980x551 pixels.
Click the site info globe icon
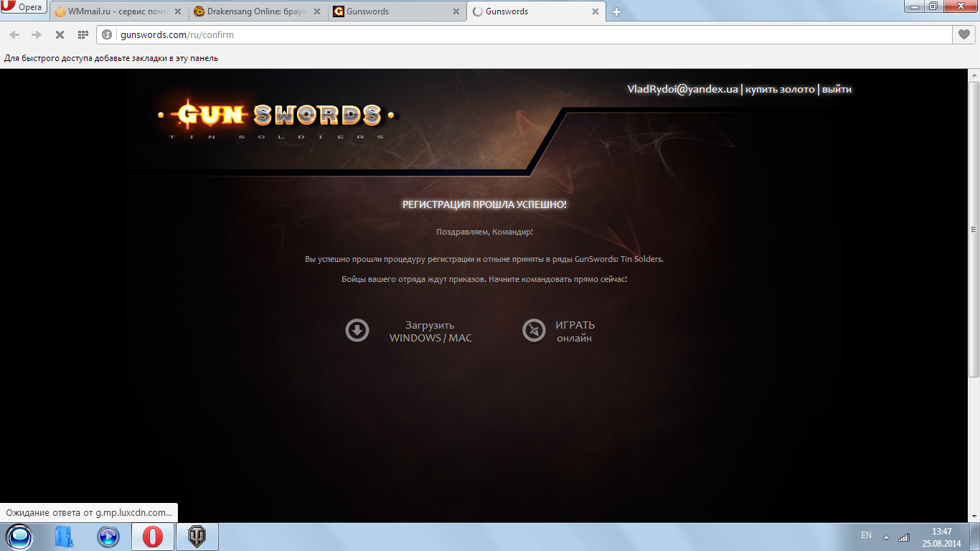[108, 34]
